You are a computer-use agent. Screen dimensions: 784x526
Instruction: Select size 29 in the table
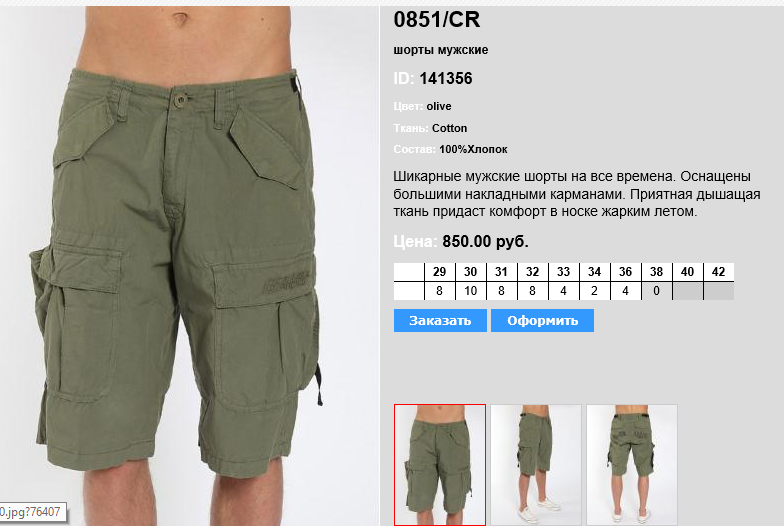[440, 272]
